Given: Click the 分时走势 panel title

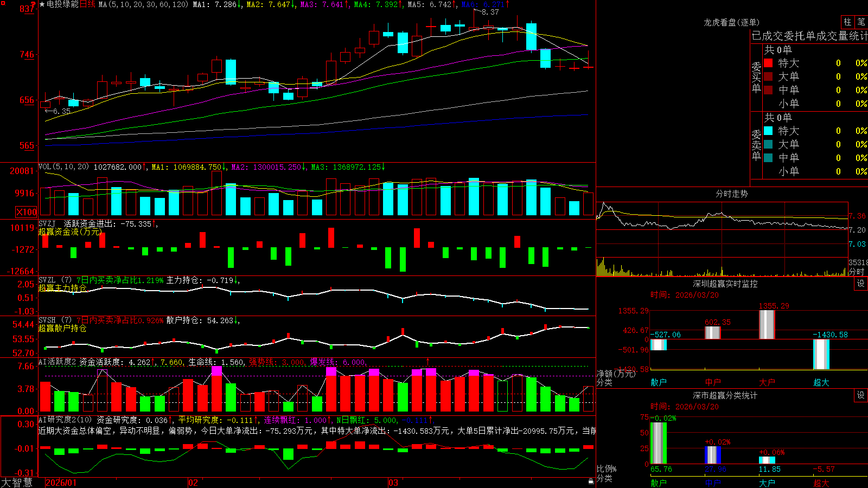Looking at the screenshot, I should (x=731, y=194).
